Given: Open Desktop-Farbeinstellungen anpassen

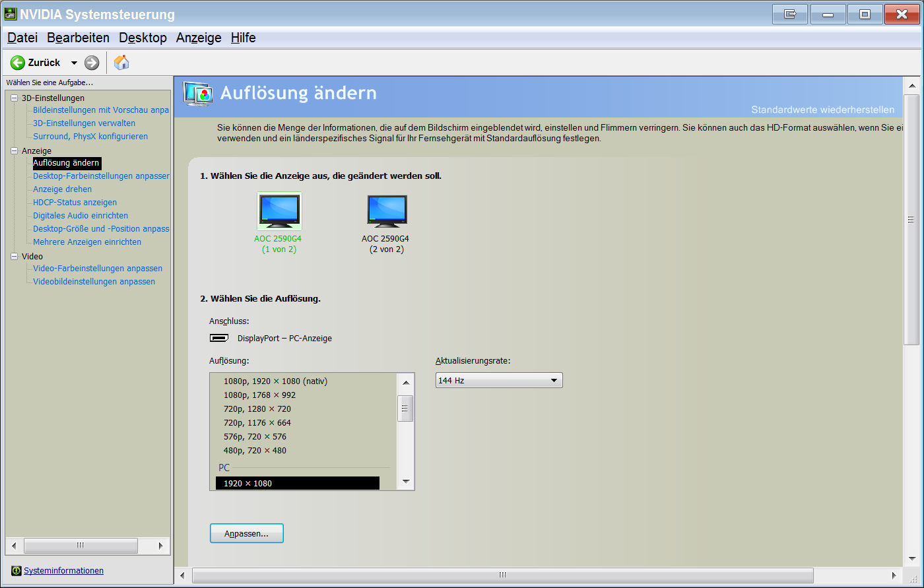Looking at the screenshot, I should pos(101,176).
